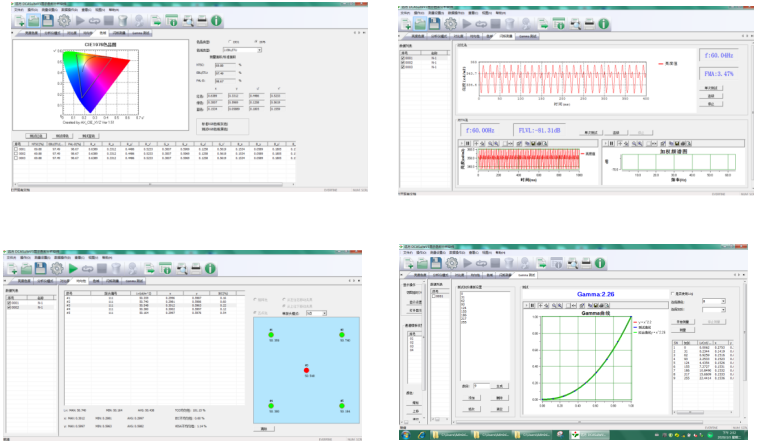The image size is (760, 447).
Task: Click the single-test button beside the FLVL readout
Action: [590, 132]
